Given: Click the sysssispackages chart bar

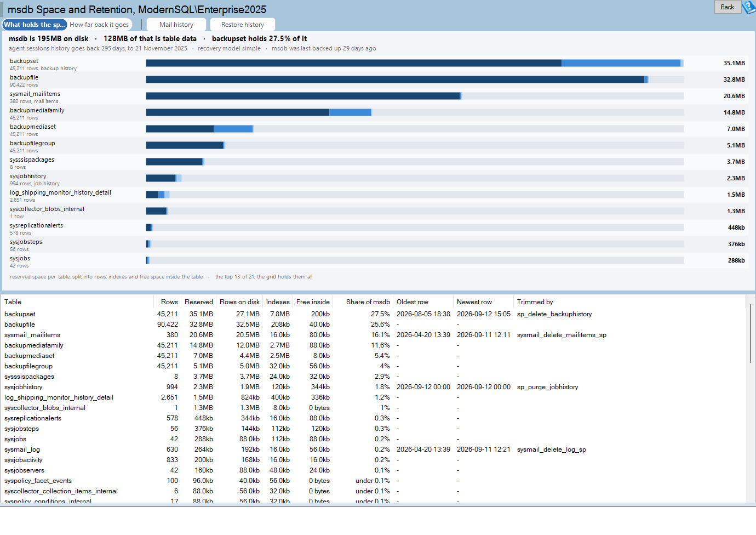Looking at the screenshot, I should click(175, 162).
